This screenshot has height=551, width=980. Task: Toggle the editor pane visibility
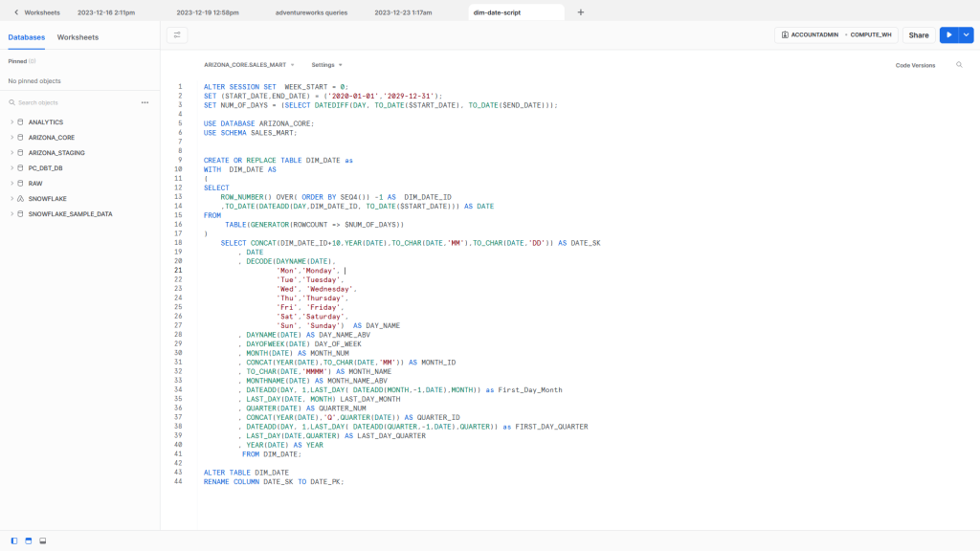click(x=29, y=540)
